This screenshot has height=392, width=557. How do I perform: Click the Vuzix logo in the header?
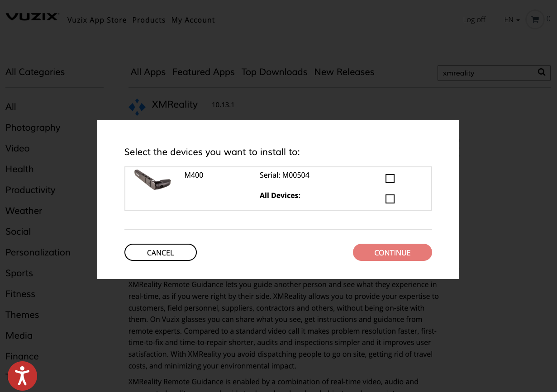[32, 16]
